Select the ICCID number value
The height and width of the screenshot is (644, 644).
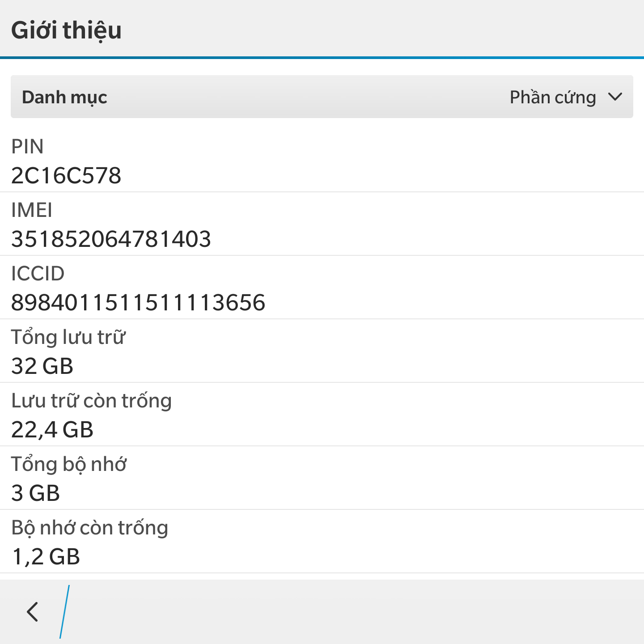tap(138, 302)
